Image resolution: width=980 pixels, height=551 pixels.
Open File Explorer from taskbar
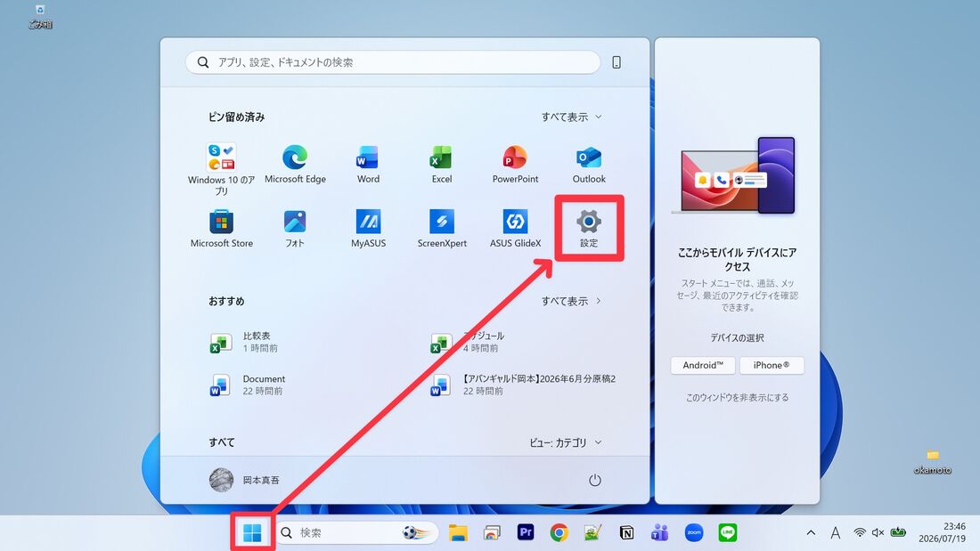[458, 533]
